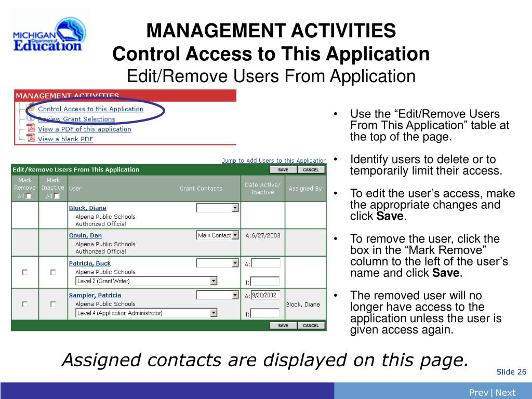Open Grant Contacts dropdown for Sampier, Patricia
Image resolution: width=532 pixels, height=399 pixels.
tap(218, 295)
